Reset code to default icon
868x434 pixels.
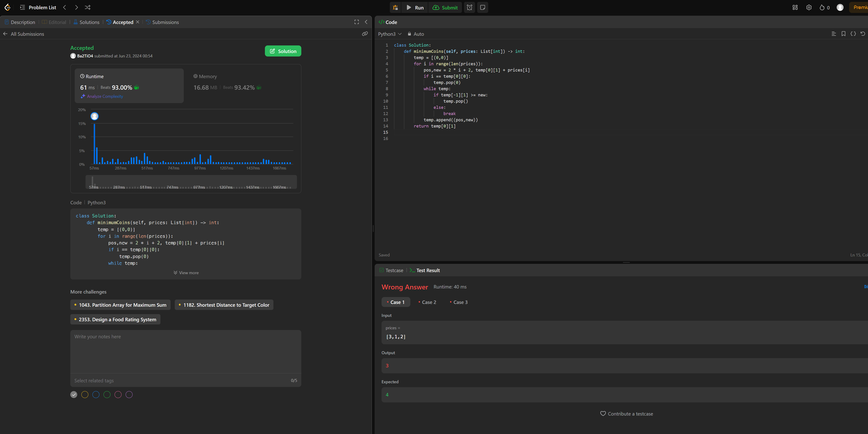pyautogui.click(x=863, y=34)
